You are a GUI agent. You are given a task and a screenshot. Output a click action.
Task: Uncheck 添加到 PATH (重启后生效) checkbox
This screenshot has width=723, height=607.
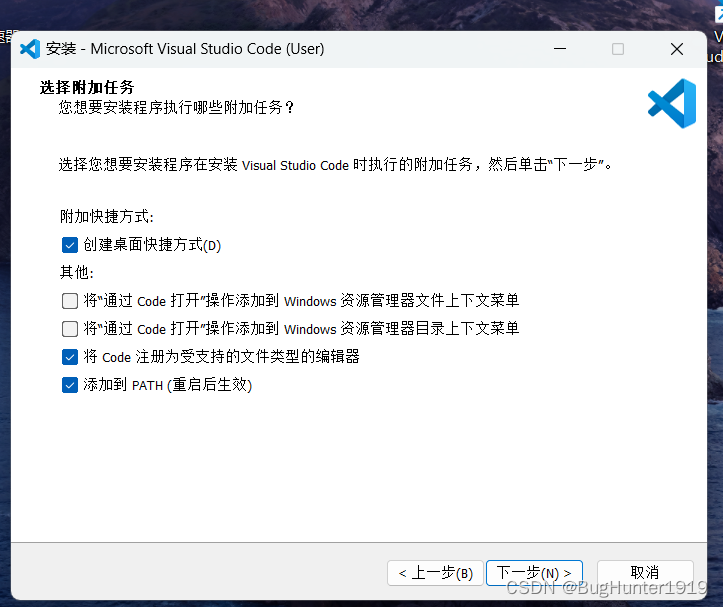click(70, 385)
